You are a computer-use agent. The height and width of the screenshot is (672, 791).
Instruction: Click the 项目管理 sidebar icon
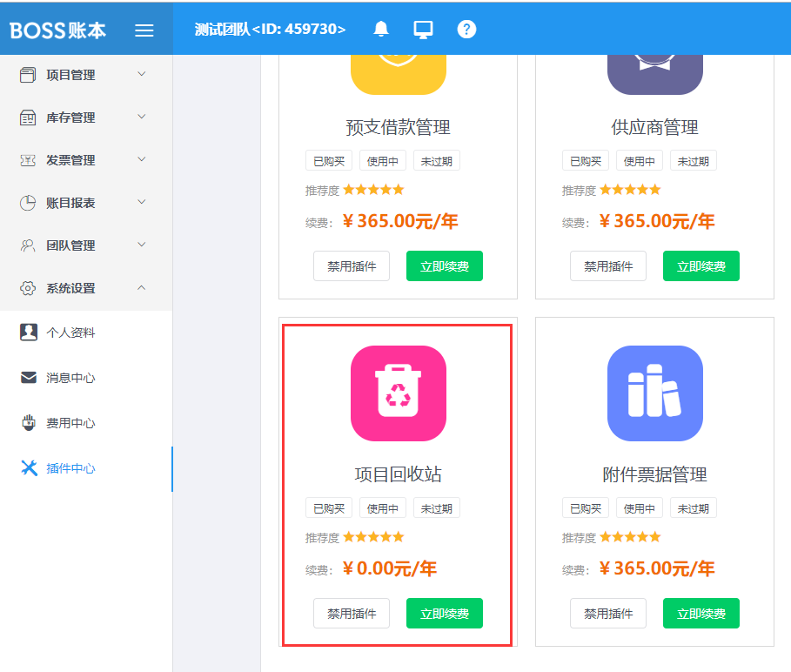pos(28,75)
